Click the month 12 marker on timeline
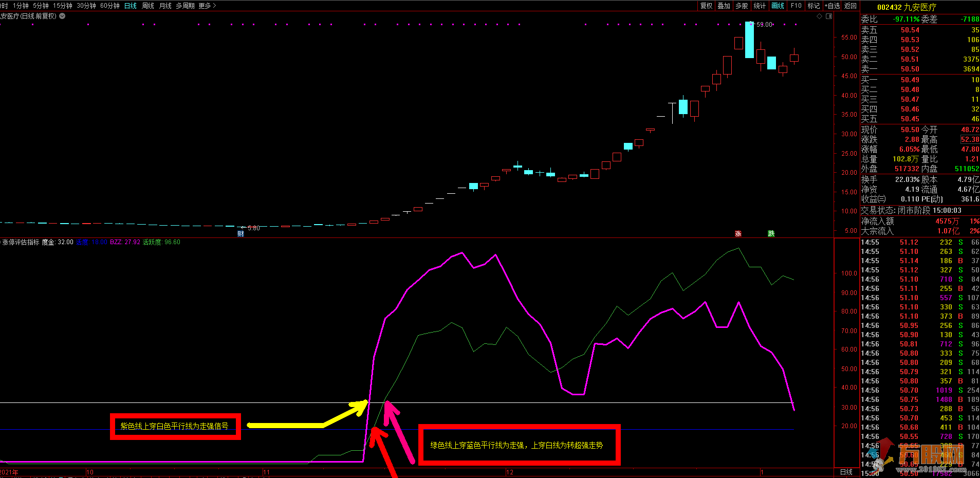This screenshot has width=980, height=478. [x=509, y=472]
